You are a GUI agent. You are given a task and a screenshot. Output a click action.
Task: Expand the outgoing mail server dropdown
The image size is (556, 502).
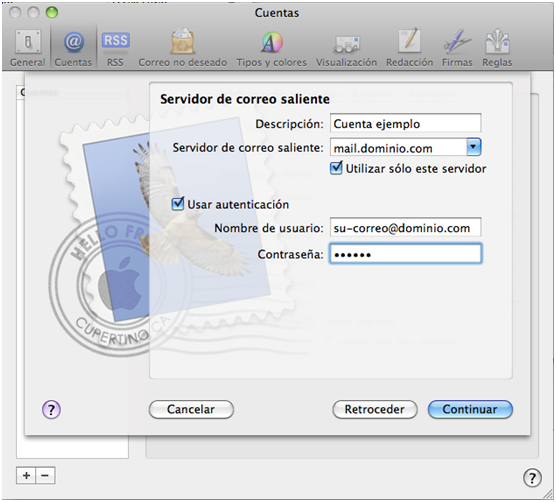point(474,147)
